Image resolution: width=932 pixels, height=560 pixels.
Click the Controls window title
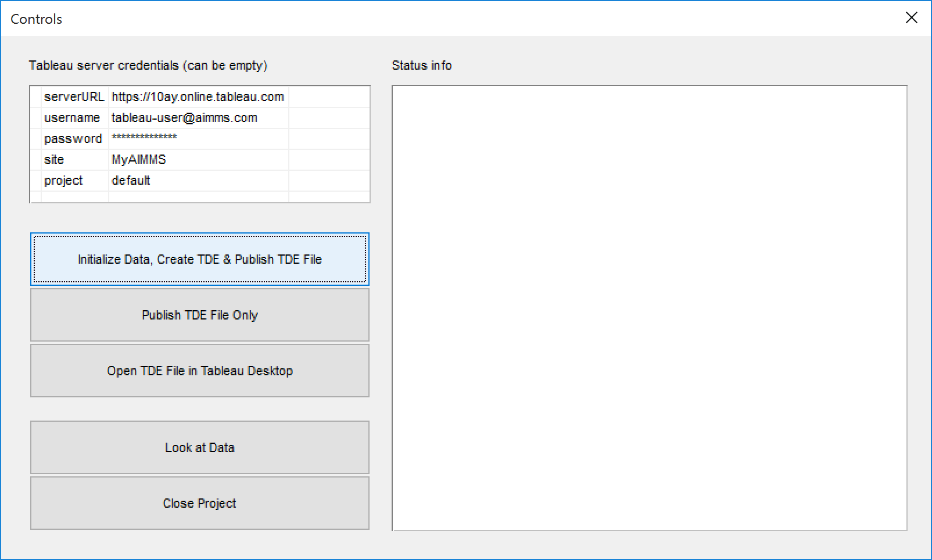click(x=36, y=19)
